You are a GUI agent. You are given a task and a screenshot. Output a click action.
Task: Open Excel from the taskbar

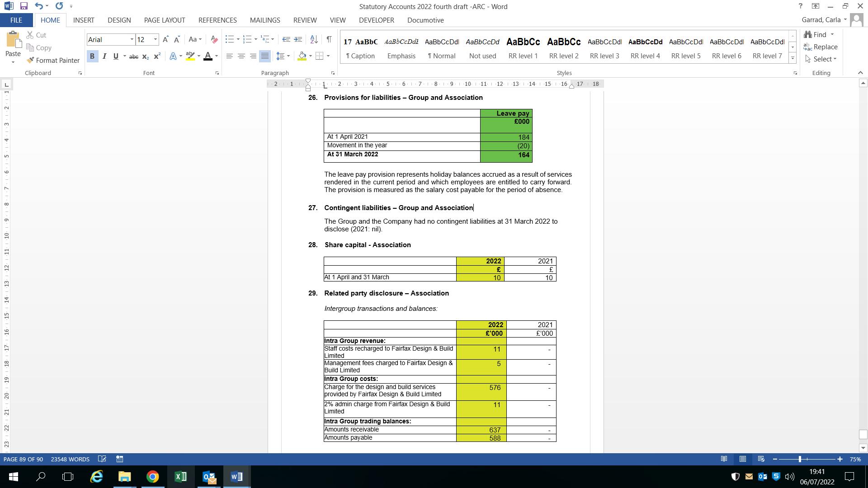coord(180,477)
